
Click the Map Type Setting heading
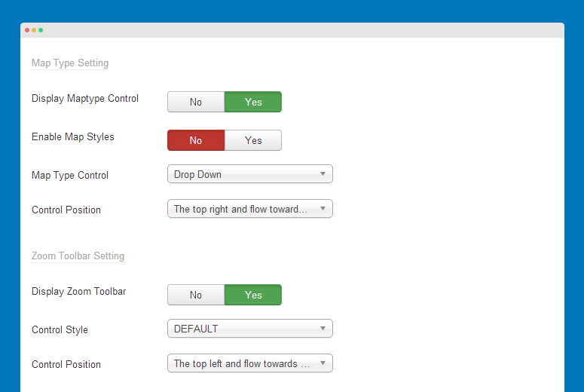pyautogui.click(x=70, y=63)
